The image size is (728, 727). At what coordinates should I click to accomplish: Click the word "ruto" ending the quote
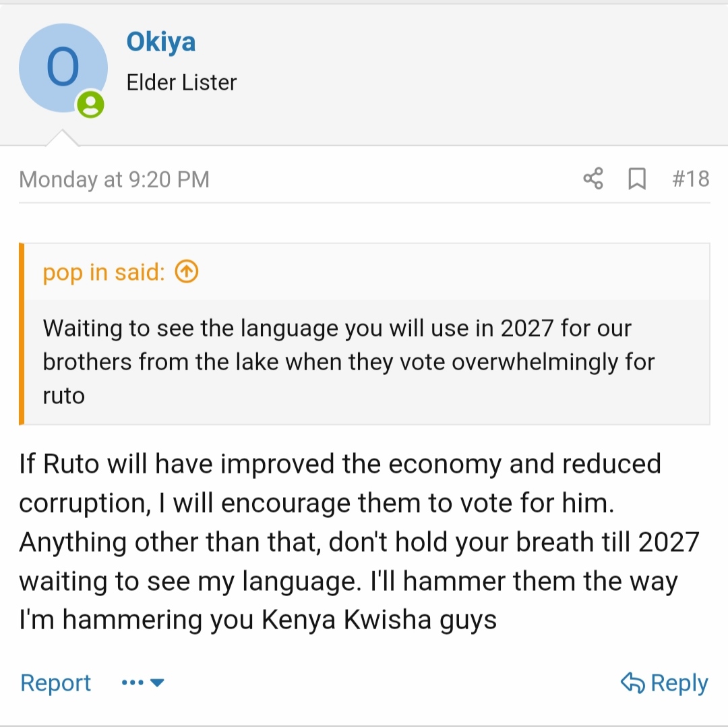coord(63,395)
